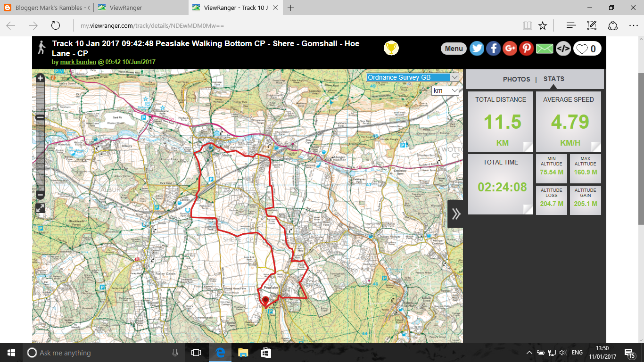
Task: Click the gold trophy icon
Action: tap(391, 48)
